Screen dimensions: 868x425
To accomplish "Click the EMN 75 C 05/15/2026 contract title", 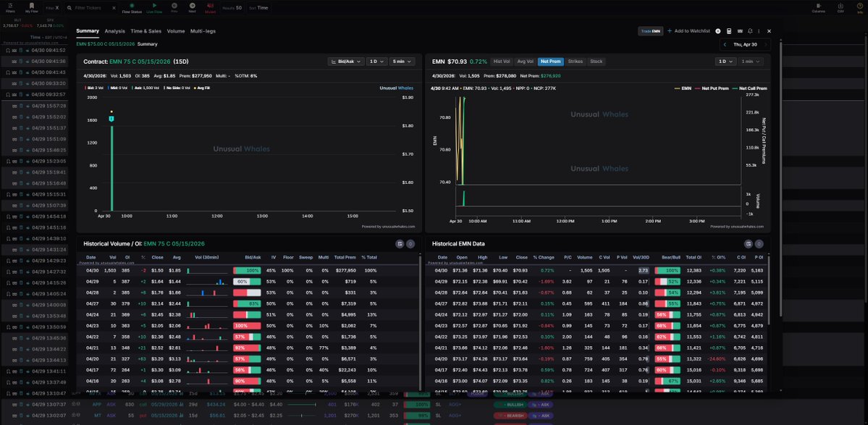I will click(x=140, y=62).
